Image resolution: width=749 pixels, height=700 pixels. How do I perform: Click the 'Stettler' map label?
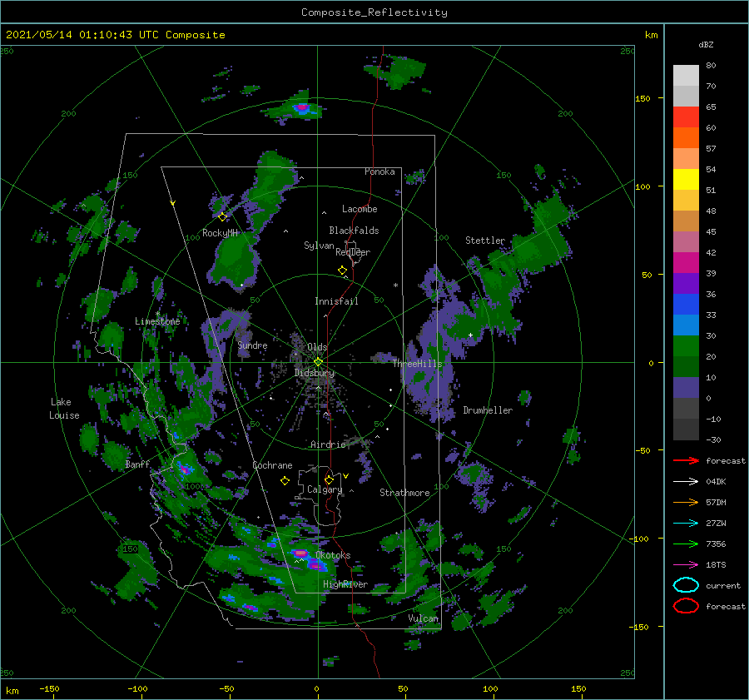point(485,241)
